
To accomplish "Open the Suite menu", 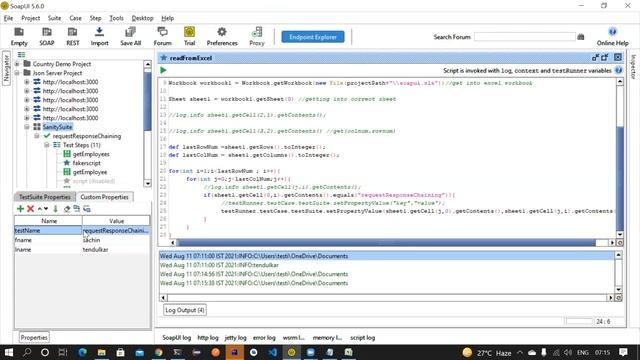I will coord(54,18).
